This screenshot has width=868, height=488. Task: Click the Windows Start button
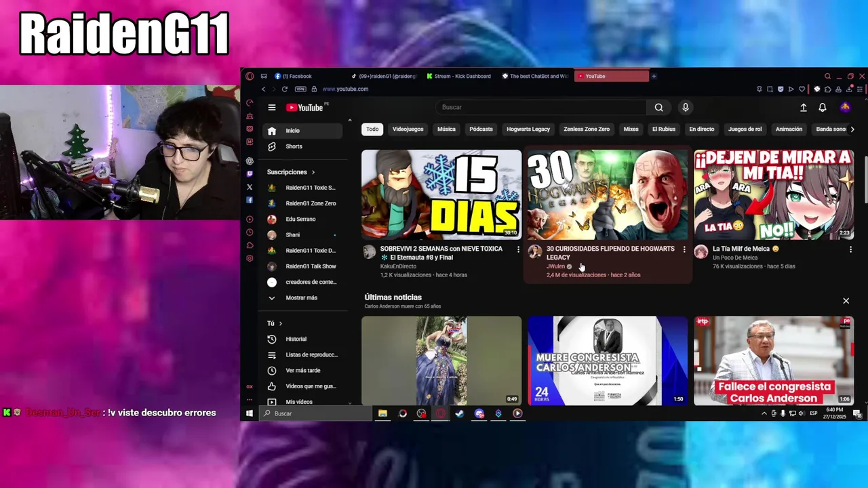pos(250,413)
